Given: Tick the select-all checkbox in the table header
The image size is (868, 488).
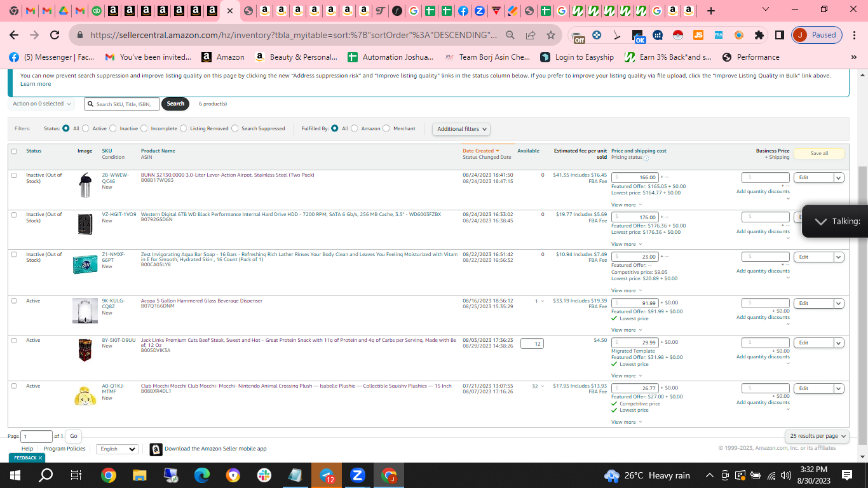Looking at the screenshot, I should [14, 151].
